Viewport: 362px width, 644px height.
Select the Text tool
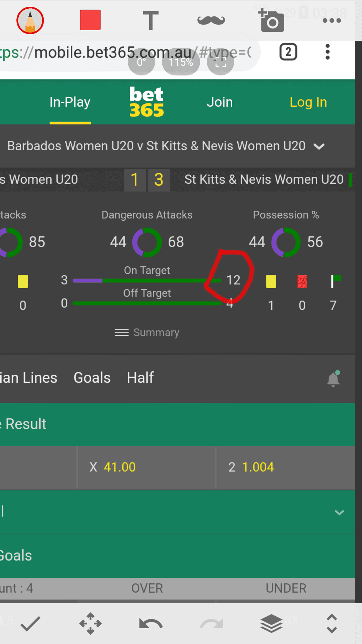(151, 20)
